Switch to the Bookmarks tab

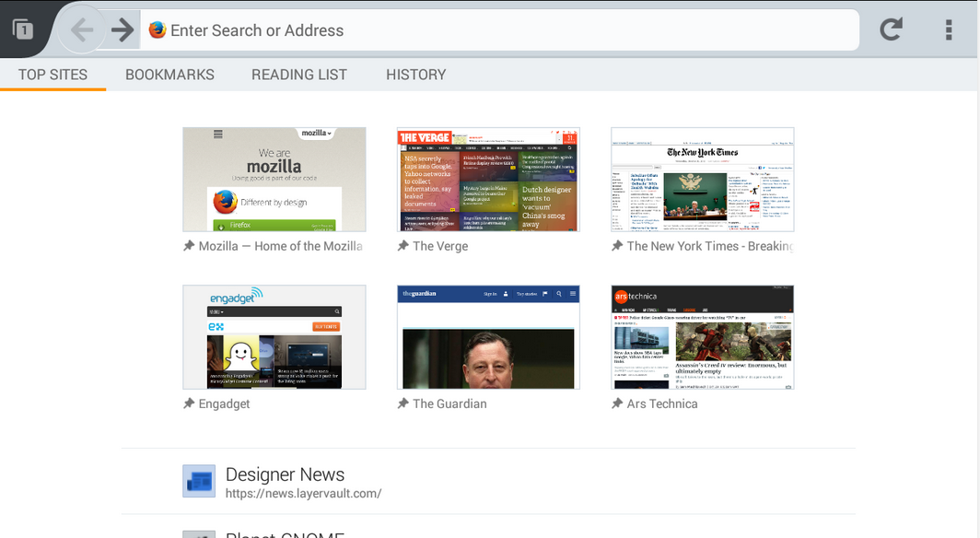(x=169, y=75)
